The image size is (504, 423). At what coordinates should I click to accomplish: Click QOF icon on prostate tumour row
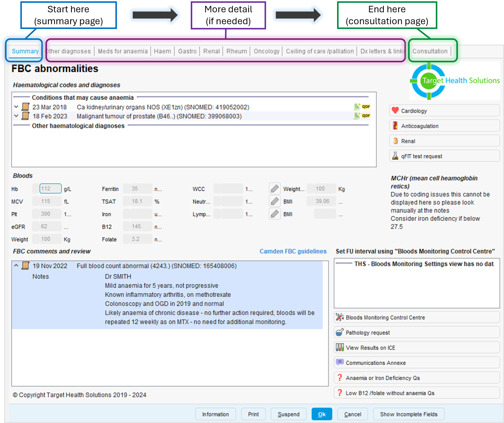pos(366,116)
